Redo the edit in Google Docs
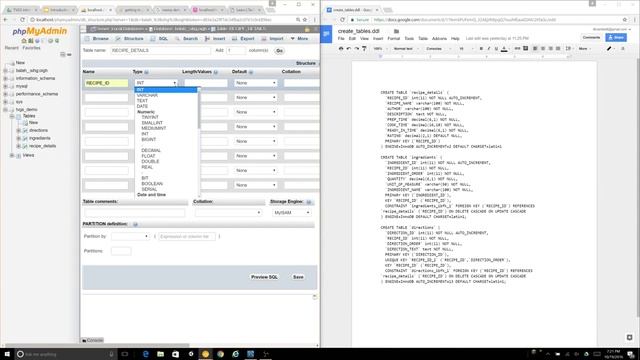640x360 pixels. [356, 49]
